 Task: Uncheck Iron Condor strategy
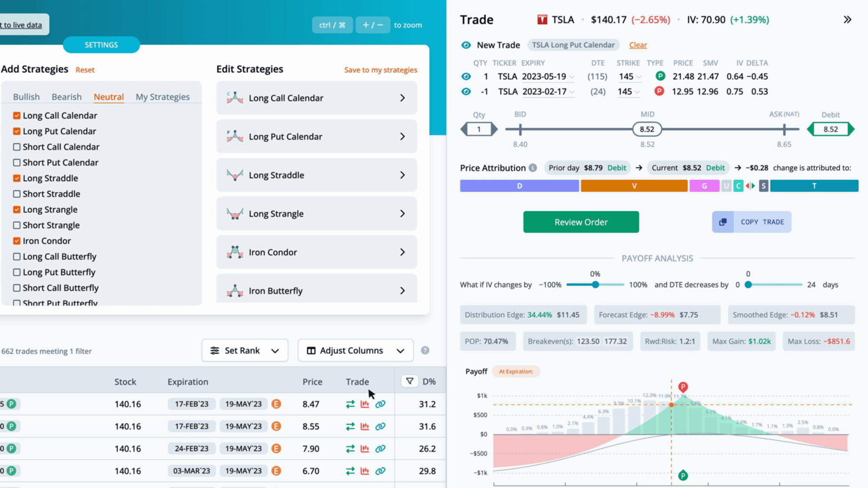click(17, 241)
